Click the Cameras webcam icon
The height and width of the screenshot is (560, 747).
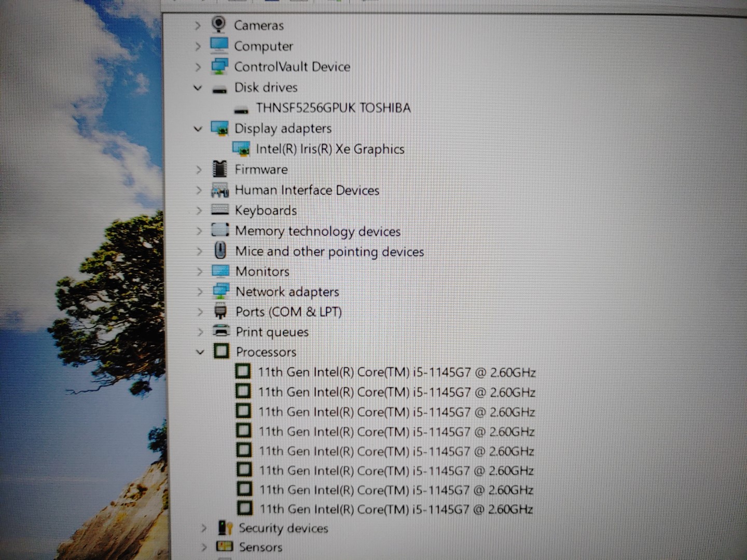(x=219, y=24)
